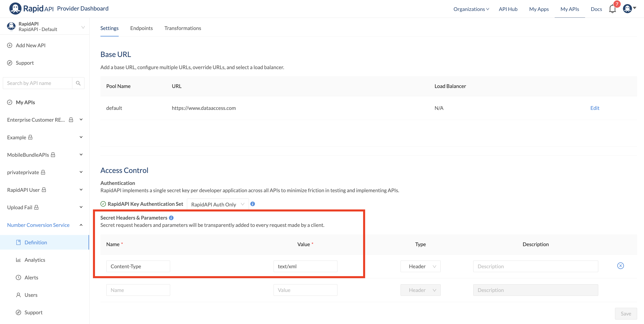The height and width of the screenshot is (324, 644).
Task: Open RapidAPI Auth Only dropdown
Action: click(218, 204)
